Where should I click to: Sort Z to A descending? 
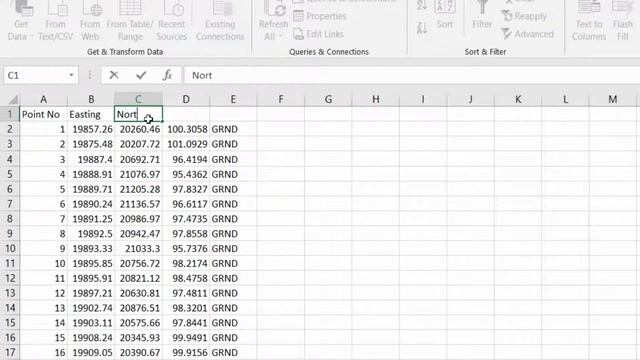tap(422, 28)
